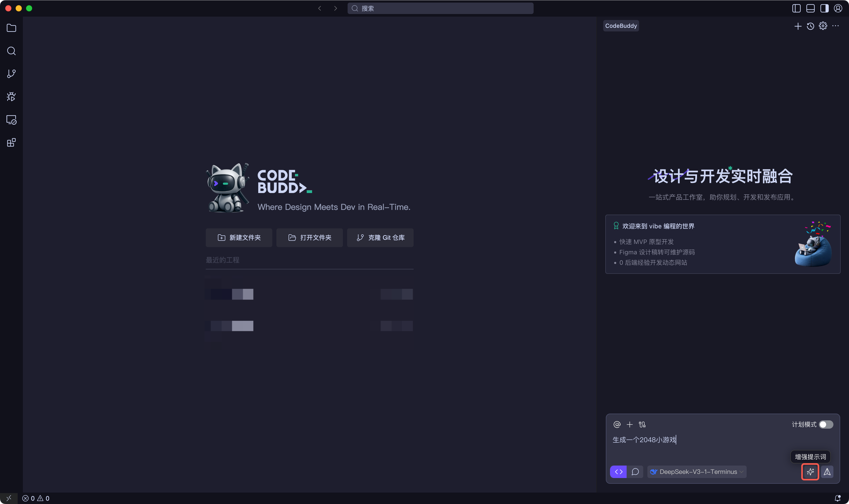Click the 克隆 Git 仓库 button
The image size is (849, 504).
380,237
